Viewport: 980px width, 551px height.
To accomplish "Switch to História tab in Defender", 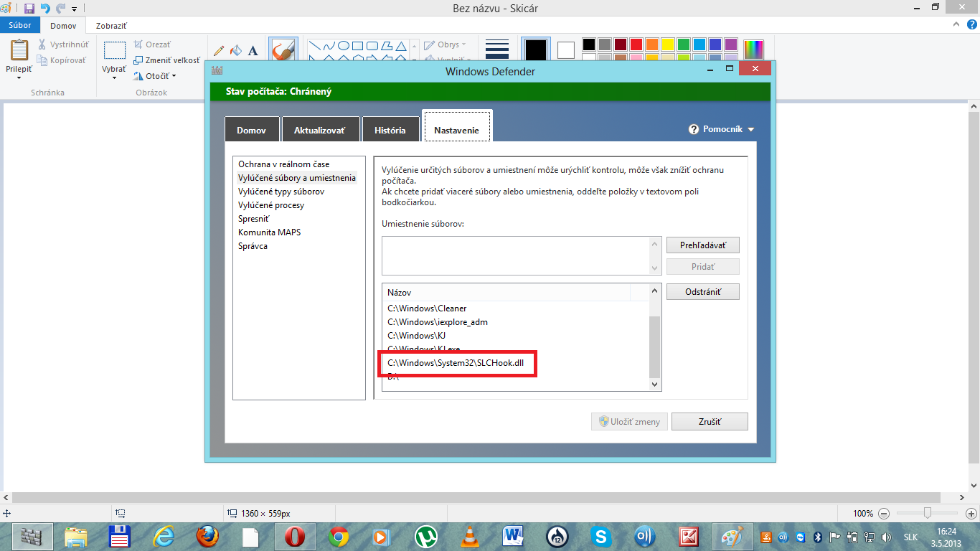I will point(390,131).
